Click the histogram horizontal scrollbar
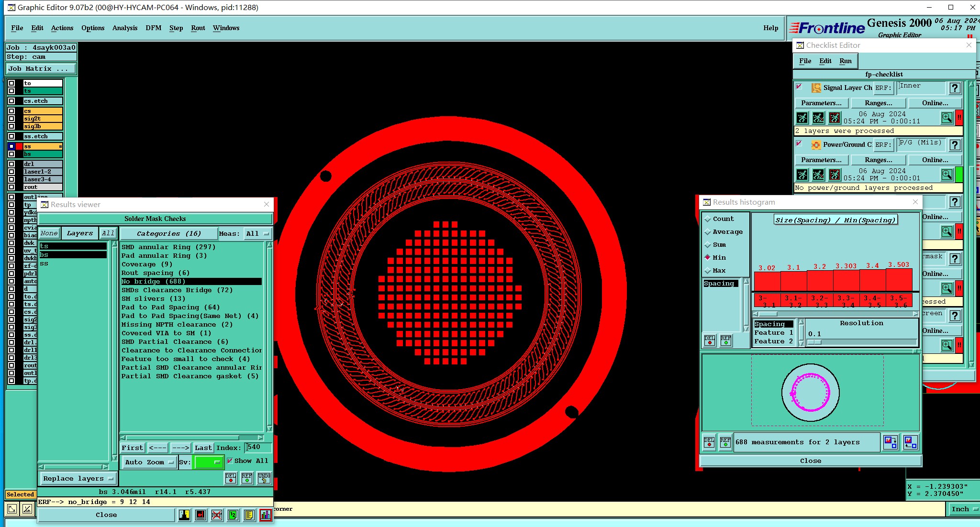980x527 pixels. [x=835, y=314]
